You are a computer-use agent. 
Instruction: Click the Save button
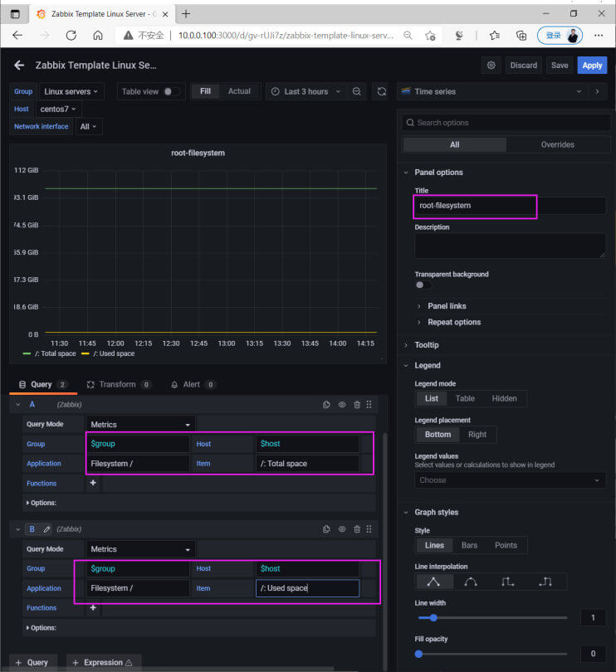(x=560, y=66)
